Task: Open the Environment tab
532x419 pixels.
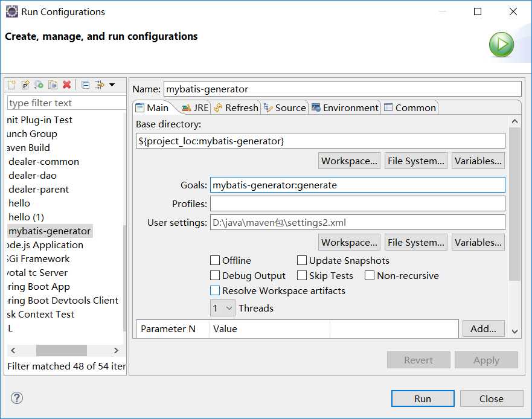Action: 345,108
